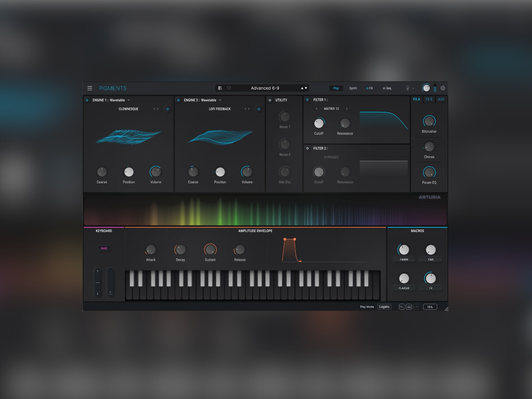The height and width of the screenshot is (399, 532).
Task: Click the CPU meter percentage box
Action: (x=430, y=307)
